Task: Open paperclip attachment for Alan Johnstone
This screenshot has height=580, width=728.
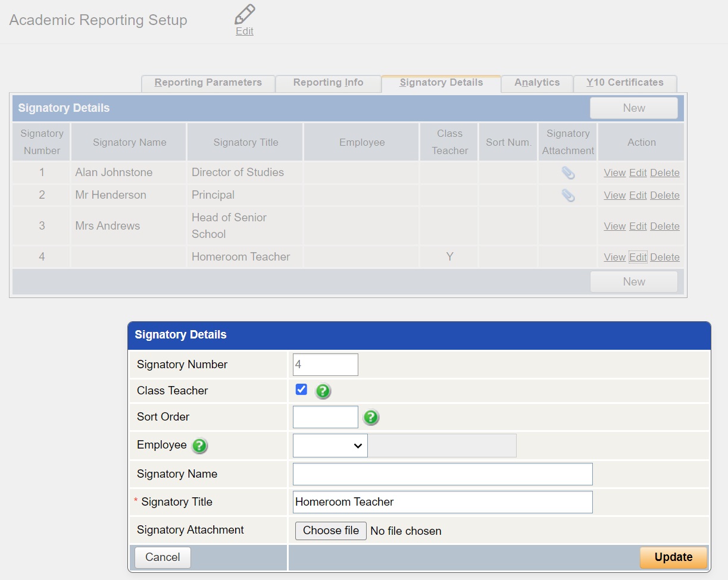Action: [568, 173]
